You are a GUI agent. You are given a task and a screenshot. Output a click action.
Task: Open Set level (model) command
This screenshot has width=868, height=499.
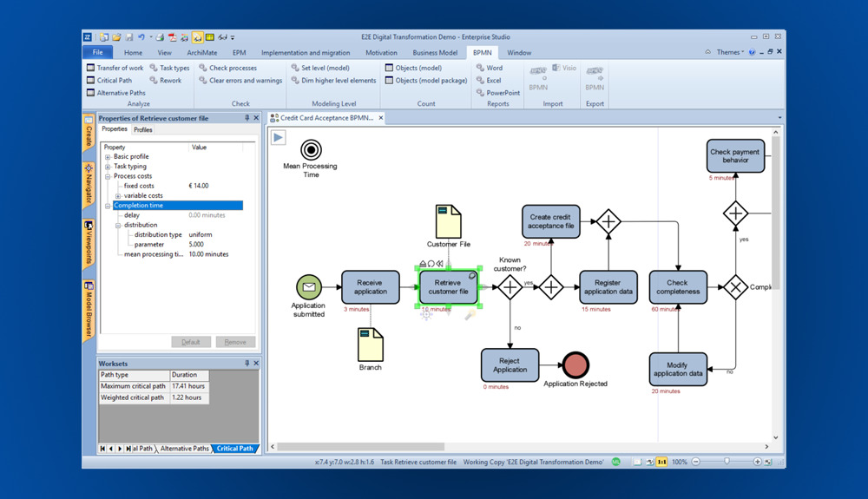pyautogui.click(x=320, y=68)
